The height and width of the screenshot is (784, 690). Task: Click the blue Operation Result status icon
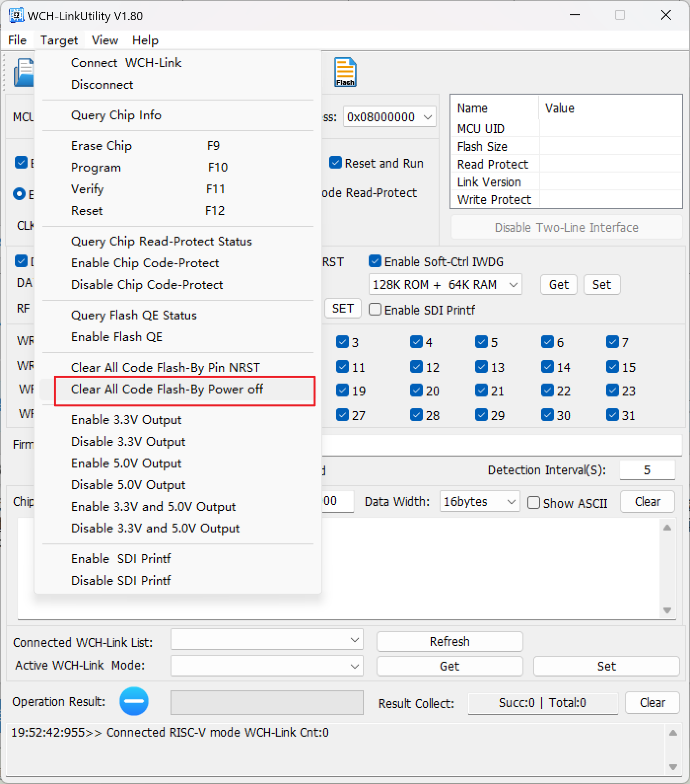(x=134, y=701)
